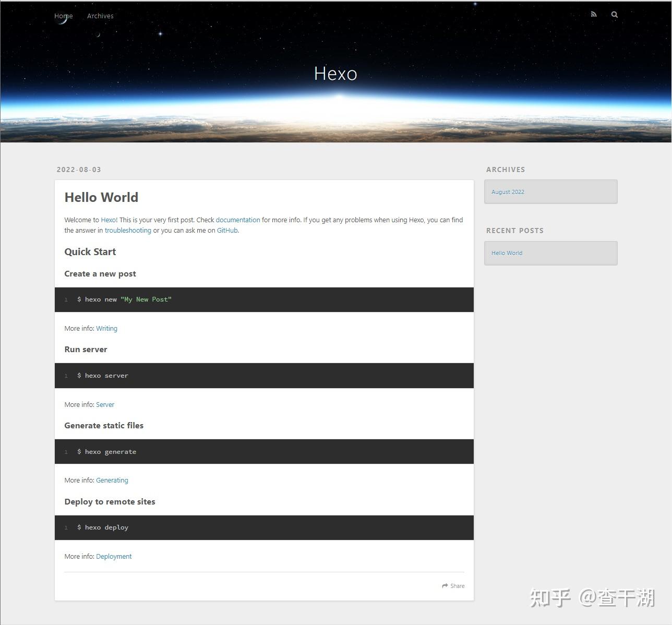Select the hexo deploy code block
The width and height of the screenshot is (672, 625).
tap(103, 527)
